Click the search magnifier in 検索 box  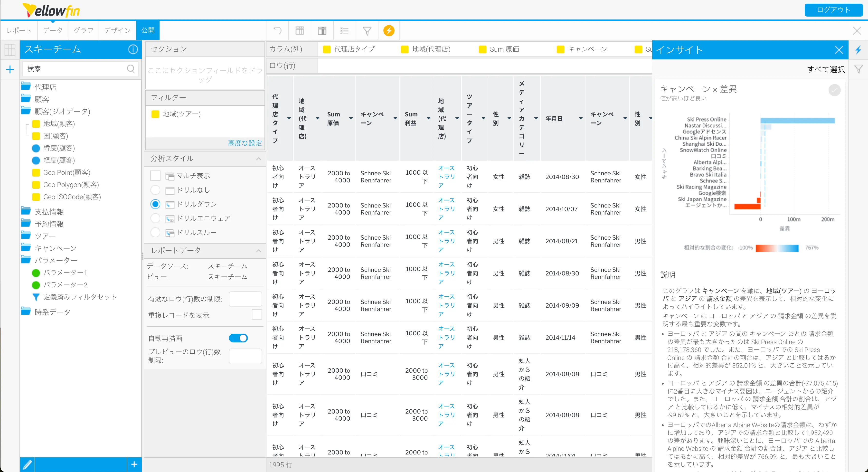131,69
